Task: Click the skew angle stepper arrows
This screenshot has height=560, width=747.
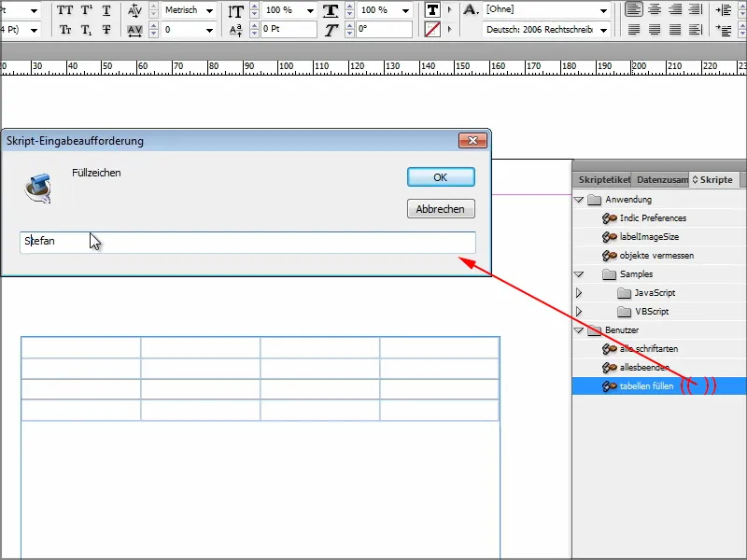Action: pos(349,30)
